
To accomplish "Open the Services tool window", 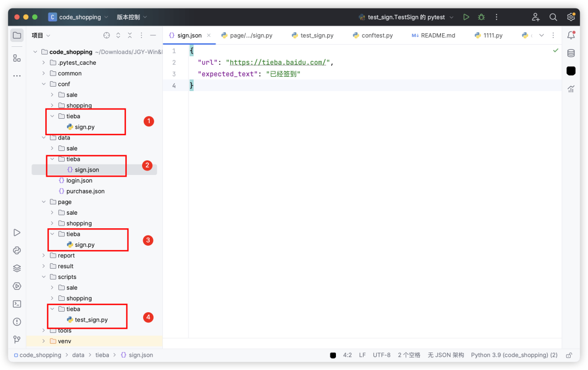I will [x=17, y=286].
